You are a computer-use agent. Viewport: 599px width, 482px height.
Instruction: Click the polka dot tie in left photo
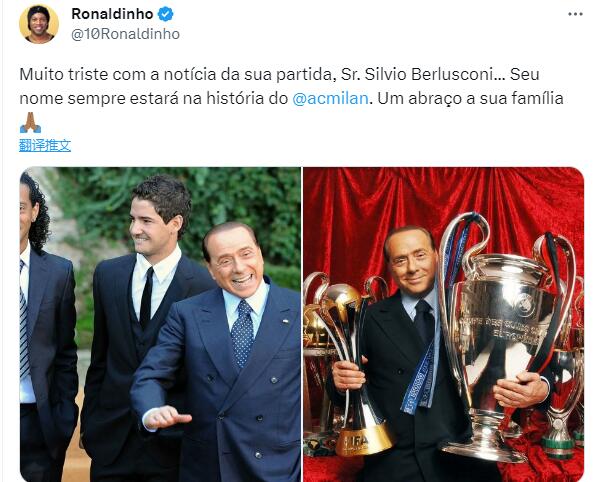point(242,334)
